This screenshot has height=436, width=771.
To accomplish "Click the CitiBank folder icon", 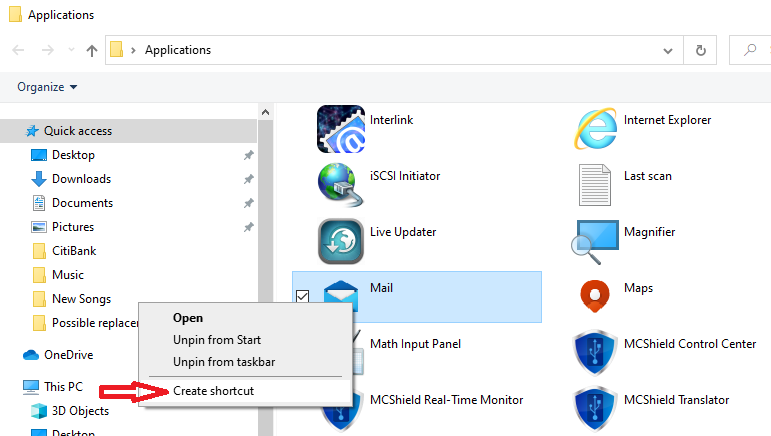I will [39, 251].
